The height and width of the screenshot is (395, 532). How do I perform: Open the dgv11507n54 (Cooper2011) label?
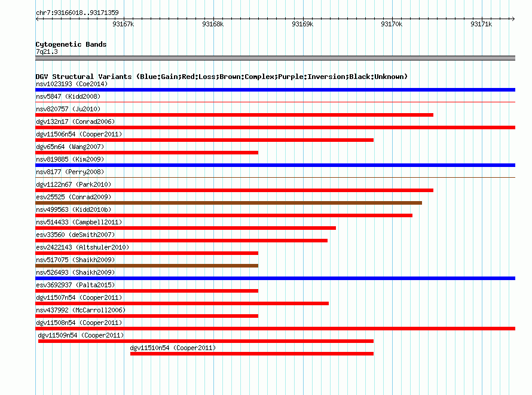[79, 297]
